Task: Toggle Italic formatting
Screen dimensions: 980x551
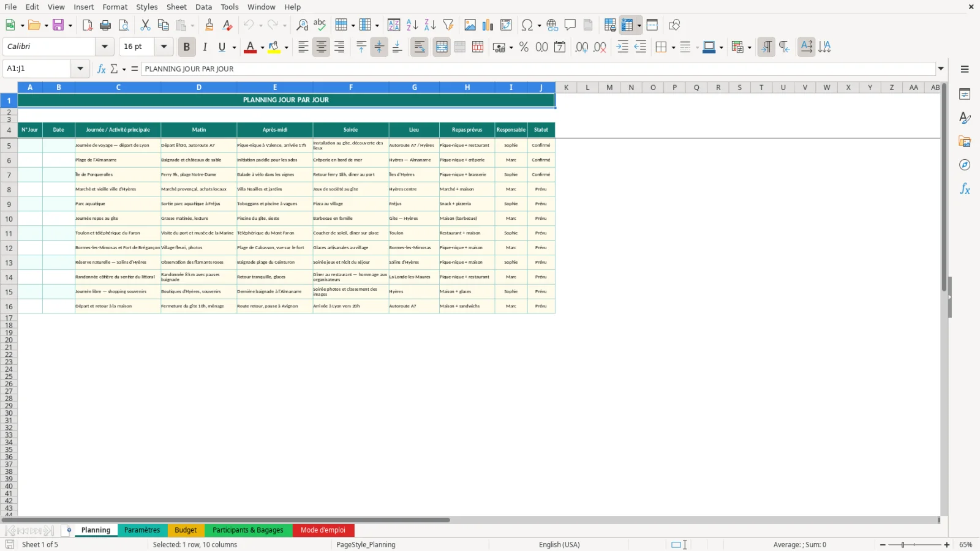Action: [x=205, y=47]
